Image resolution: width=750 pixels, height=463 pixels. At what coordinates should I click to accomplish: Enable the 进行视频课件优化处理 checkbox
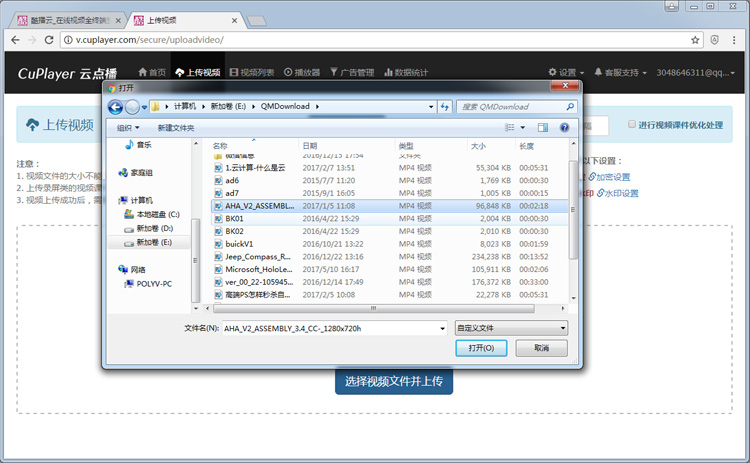pyautogui.click(x=631, y=125)
